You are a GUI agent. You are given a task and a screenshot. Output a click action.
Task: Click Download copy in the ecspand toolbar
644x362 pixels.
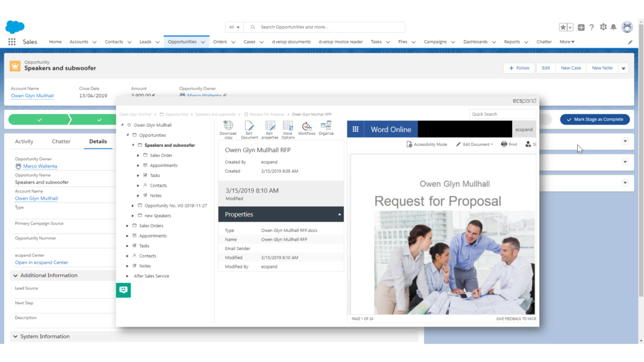pos(228,130)
